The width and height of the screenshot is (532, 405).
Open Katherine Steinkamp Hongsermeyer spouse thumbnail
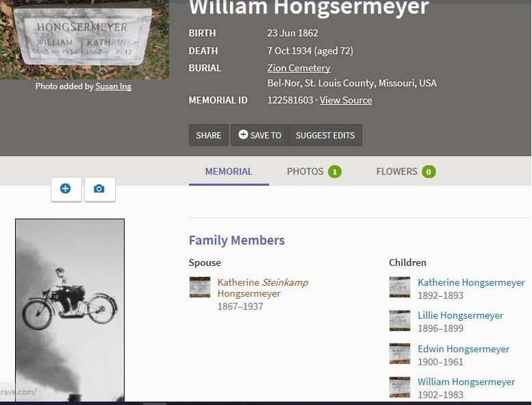coord(199,287)
